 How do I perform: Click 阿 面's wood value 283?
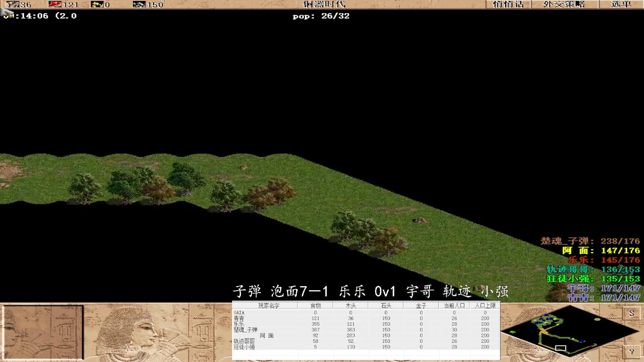351,335
